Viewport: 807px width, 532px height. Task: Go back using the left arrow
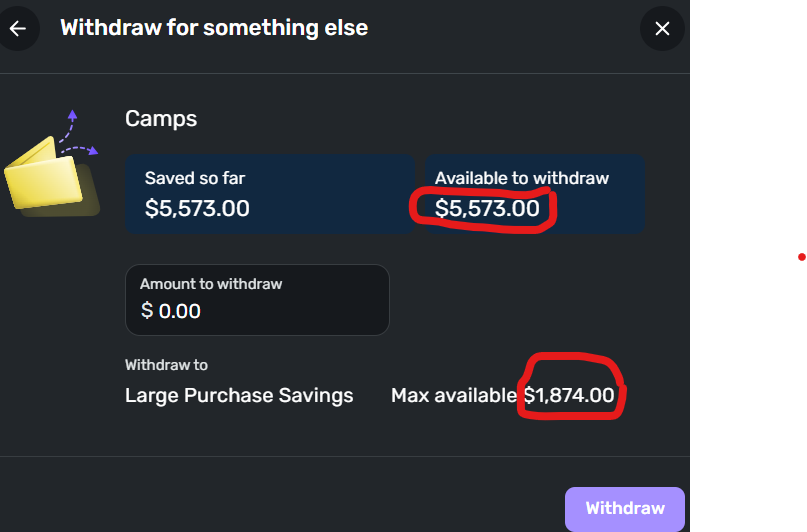tap(17, 28)
